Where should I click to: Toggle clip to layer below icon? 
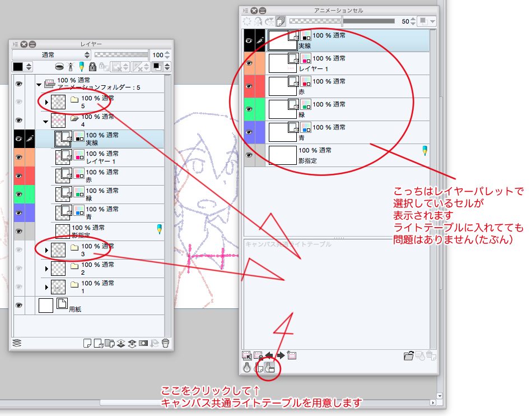coord(59,67)
